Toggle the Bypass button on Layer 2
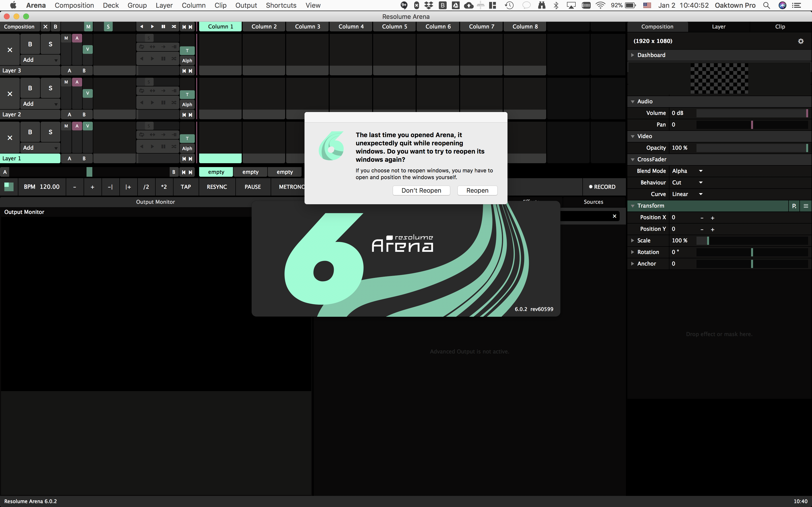The width and height of the screenshot is (812, 507). pos(30,88)
